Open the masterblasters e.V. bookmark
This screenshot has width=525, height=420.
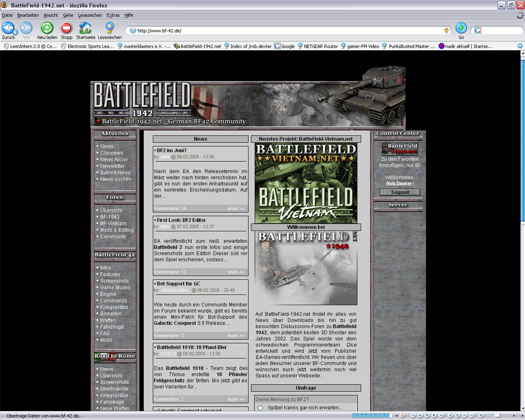[144, 47]
